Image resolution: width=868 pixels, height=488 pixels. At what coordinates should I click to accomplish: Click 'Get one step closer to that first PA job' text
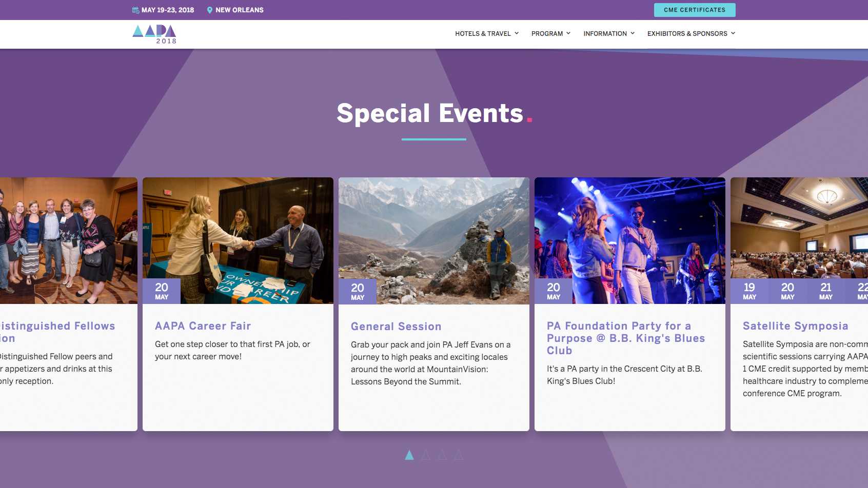coord(232,351)
